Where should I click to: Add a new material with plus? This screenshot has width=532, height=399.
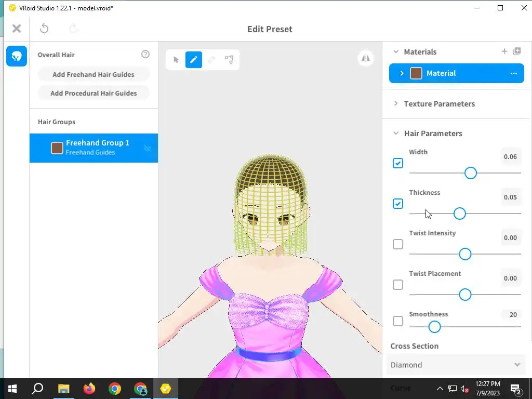[x=504, y=51]
